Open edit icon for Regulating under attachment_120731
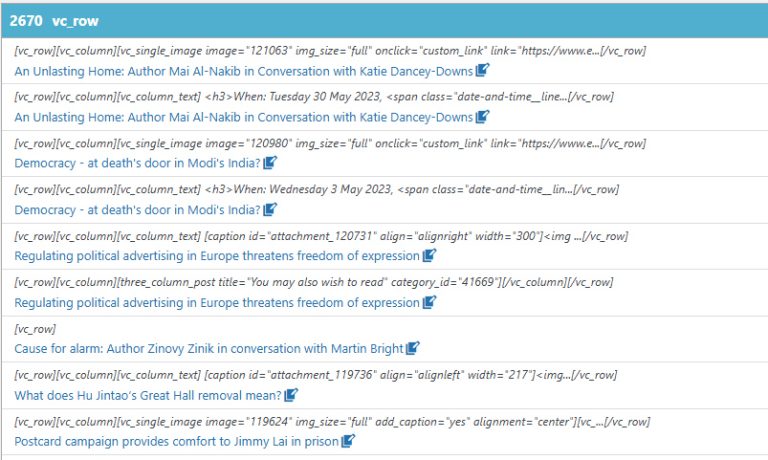 pos(429,255)
